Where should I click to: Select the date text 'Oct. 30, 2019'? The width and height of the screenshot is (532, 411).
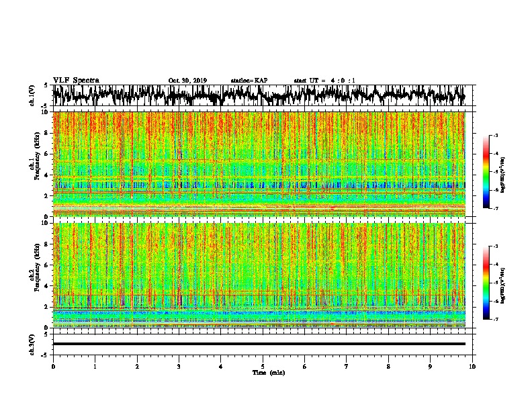(x=187, y=81)
